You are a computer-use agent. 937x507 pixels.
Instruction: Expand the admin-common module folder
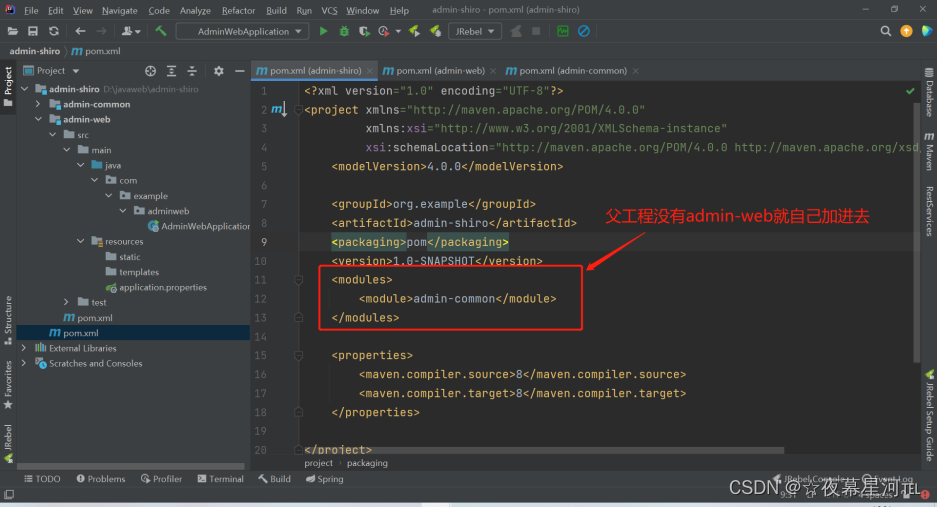[38, 104]
